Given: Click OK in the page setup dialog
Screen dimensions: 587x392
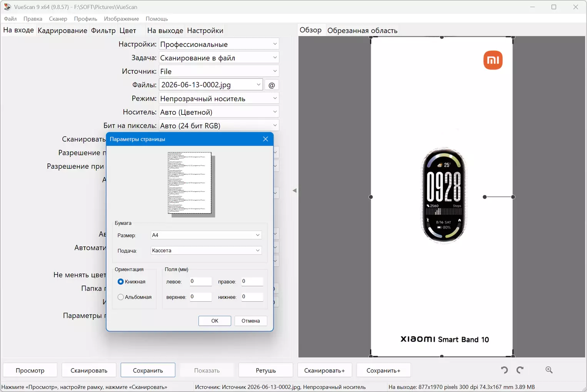Looking at the screenshot, I should tap(215, 321).
